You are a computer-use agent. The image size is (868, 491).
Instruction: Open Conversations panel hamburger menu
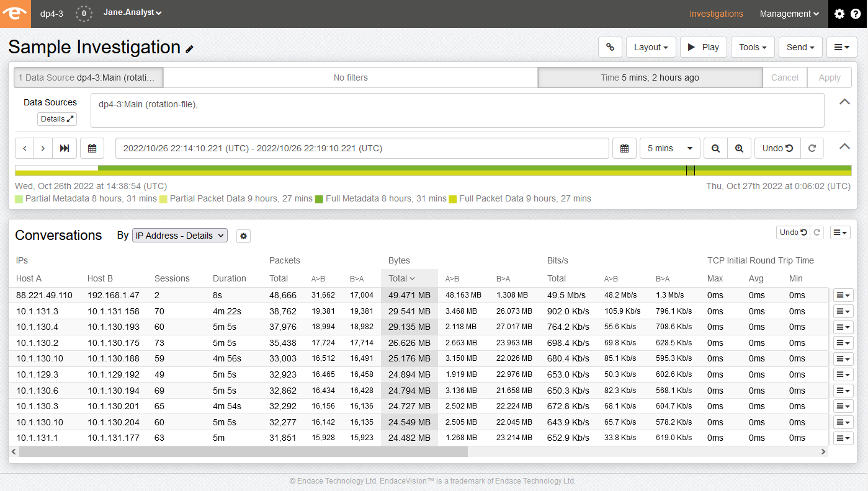(x=840, y=232)
